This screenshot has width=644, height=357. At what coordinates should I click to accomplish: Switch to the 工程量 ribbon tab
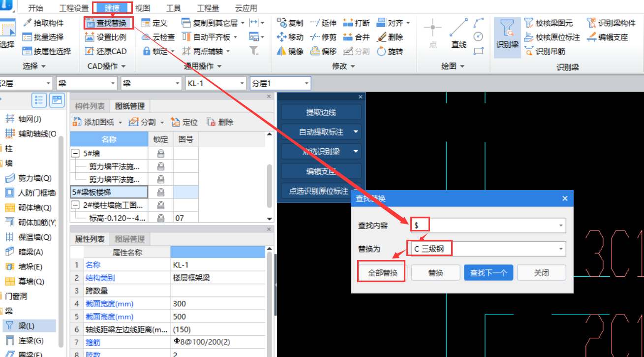pos(208,8)
